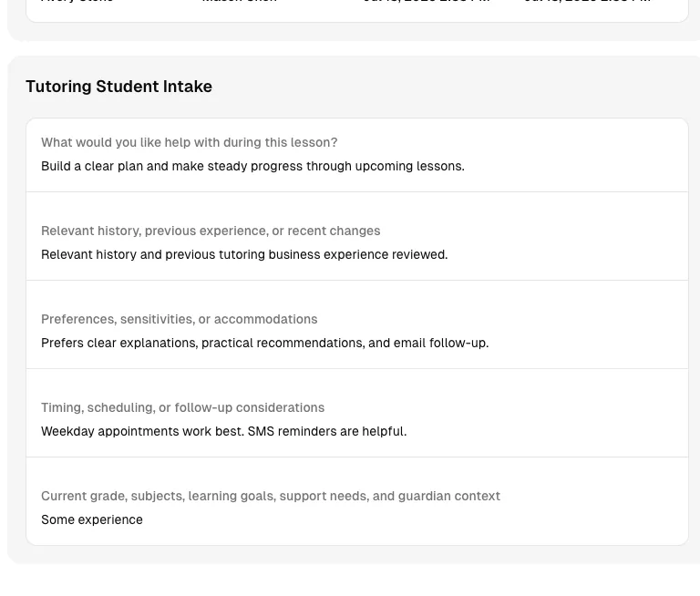Click the 'Timing, scheduling, or follow-up' label
The image size is (700, 596).
pyautogui.click(x=182, y=407)
